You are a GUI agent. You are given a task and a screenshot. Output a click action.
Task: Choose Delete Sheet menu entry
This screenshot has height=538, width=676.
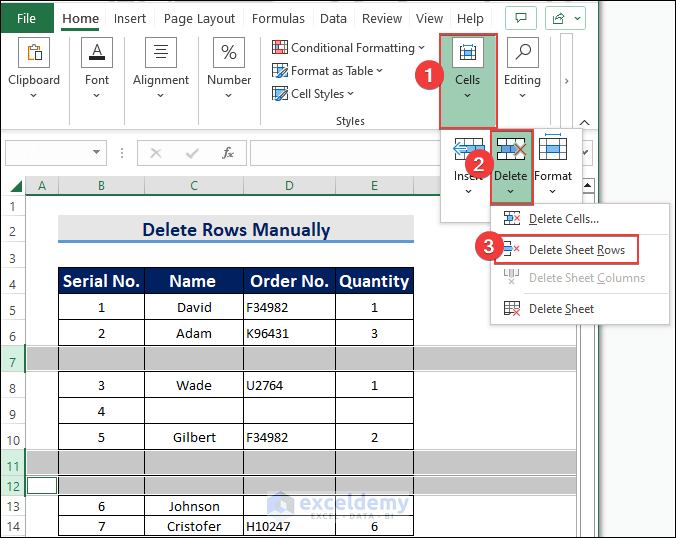click(x=580, y=309)
